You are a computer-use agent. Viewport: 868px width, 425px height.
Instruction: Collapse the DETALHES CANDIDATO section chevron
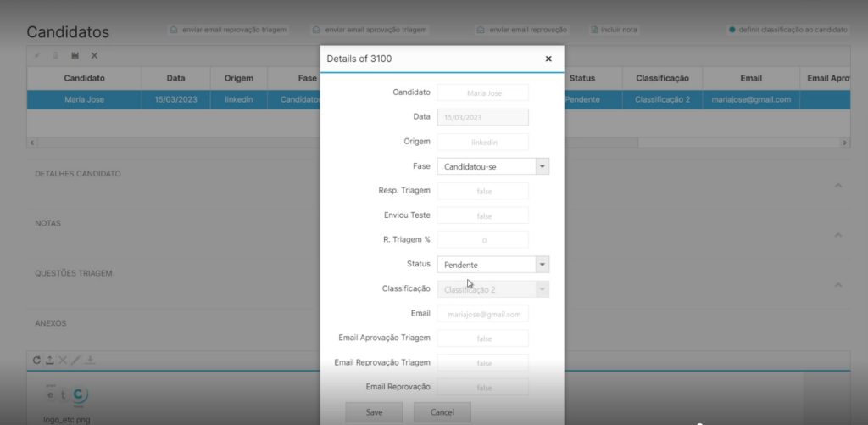coord(838,185)
